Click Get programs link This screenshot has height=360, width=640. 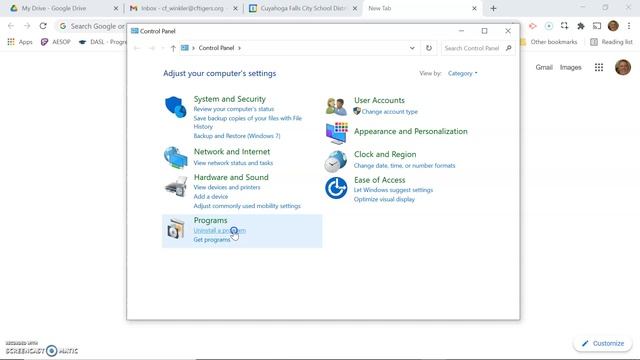(x=212, y=240)
